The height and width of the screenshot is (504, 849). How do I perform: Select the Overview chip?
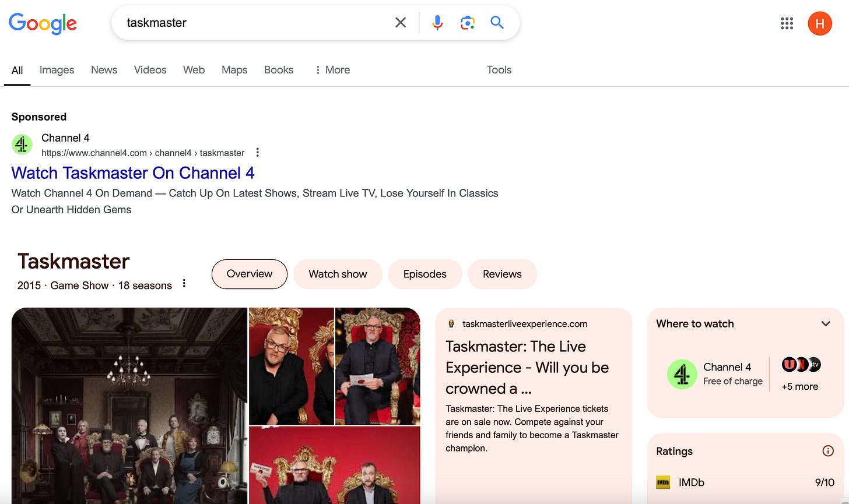(250, 274)
